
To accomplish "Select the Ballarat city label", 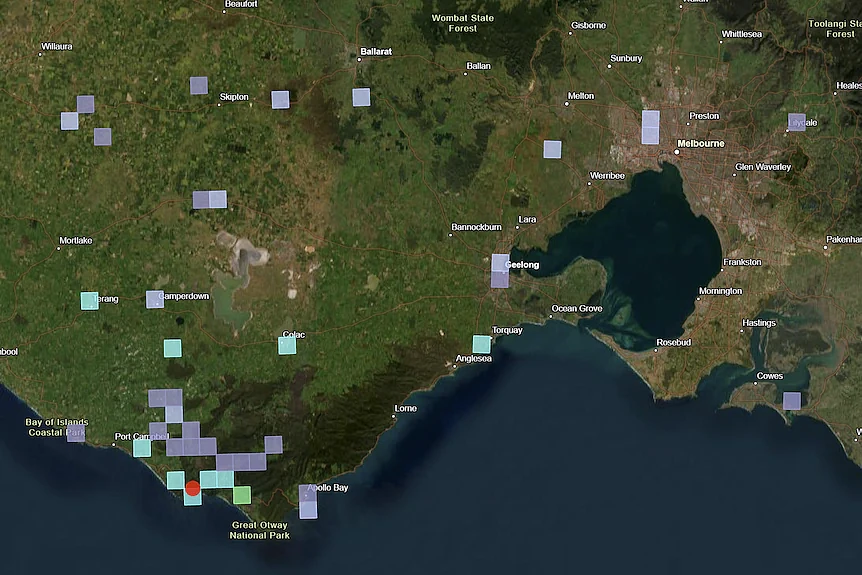I will (x=376, y=52).
